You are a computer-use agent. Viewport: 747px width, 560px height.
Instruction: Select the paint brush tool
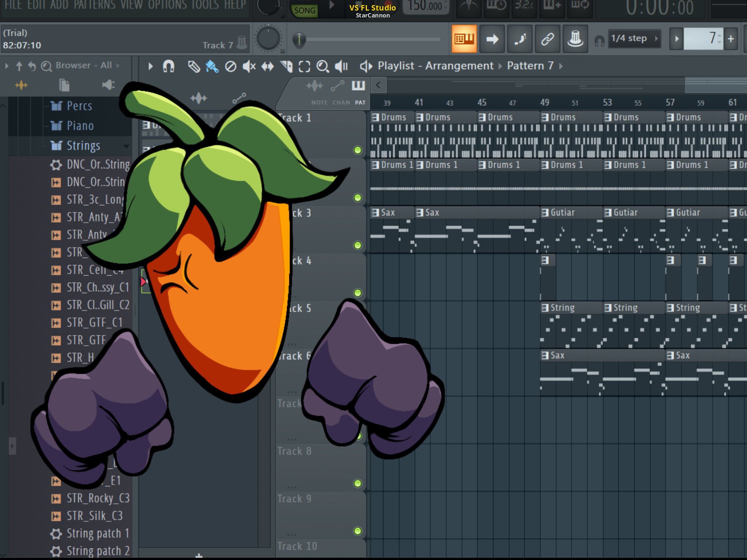coord(212,66)
